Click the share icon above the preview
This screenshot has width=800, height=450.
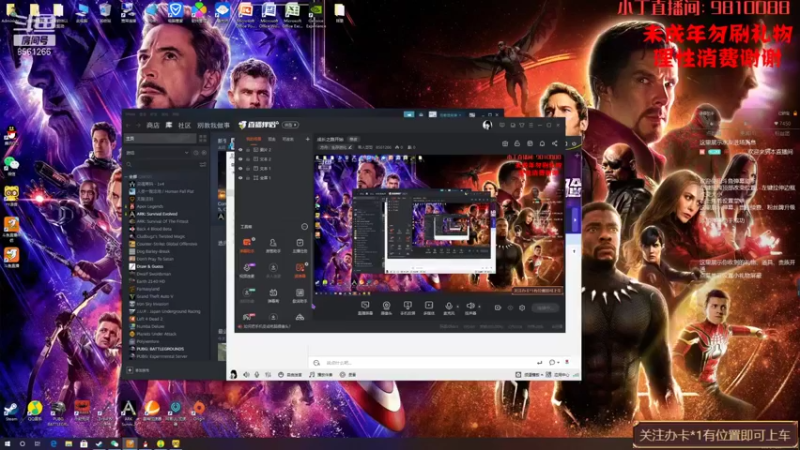click(555, 143)
